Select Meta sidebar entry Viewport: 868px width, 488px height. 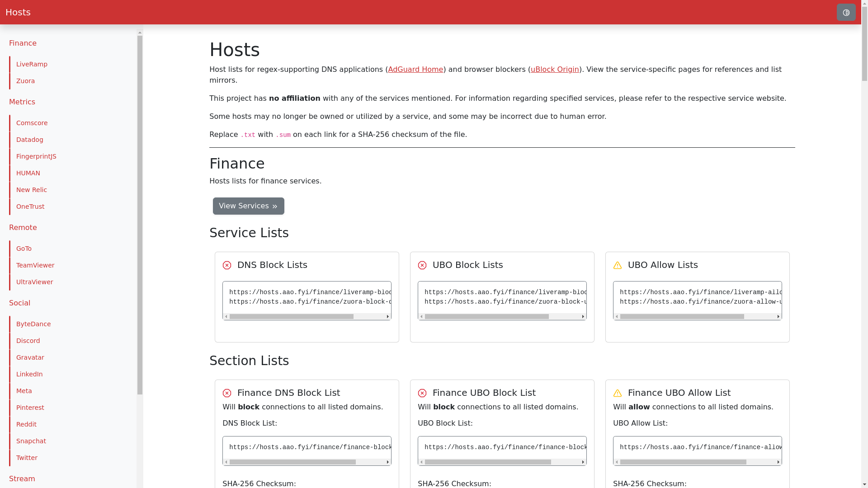tap(24, 391)
